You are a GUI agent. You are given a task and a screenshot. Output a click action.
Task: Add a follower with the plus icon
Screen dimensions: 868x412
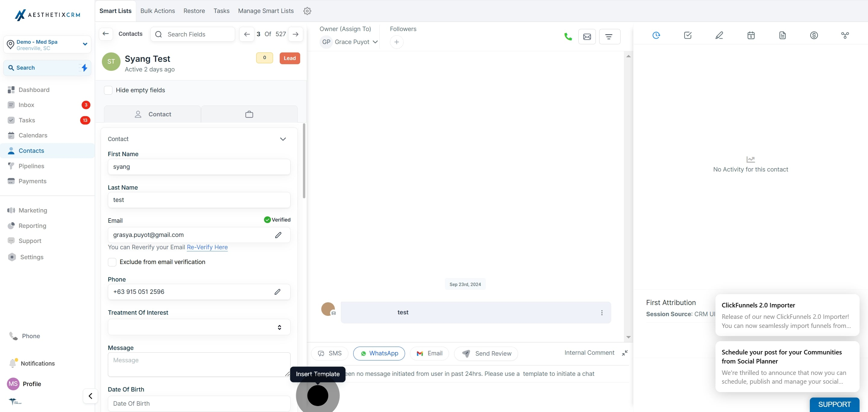[x=397, y=42]
